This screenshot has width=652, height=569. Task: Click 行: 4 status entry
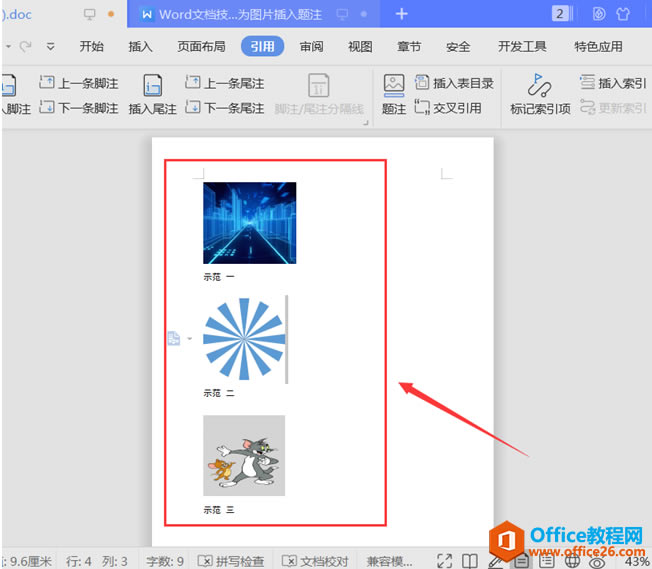(78, 561)
